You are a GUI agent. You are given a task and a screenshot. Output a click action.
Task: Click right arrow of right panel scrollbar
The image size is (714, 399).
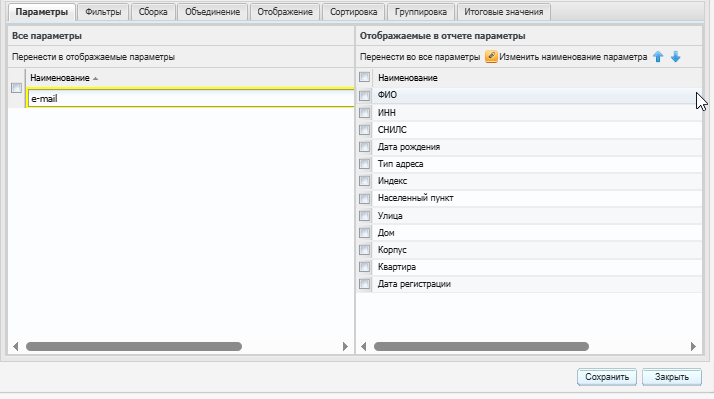pyautogui.click(x=693, y=347)
